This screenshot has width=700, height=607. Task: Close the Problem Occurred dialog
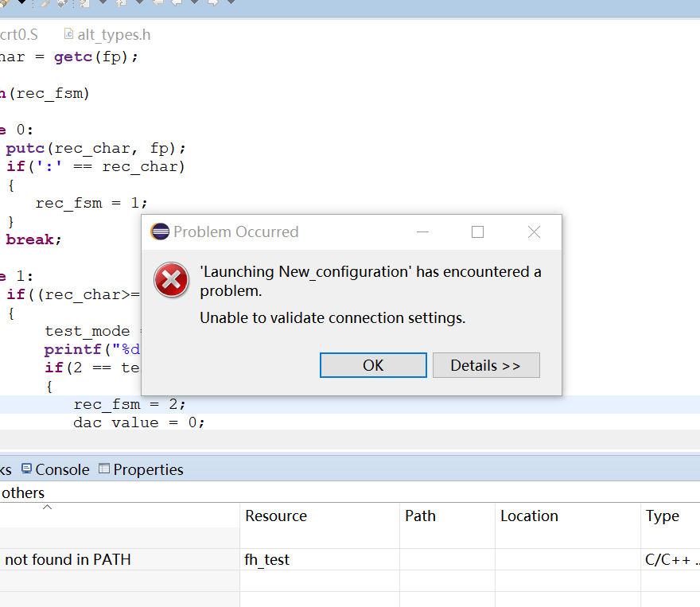(534, 232)
